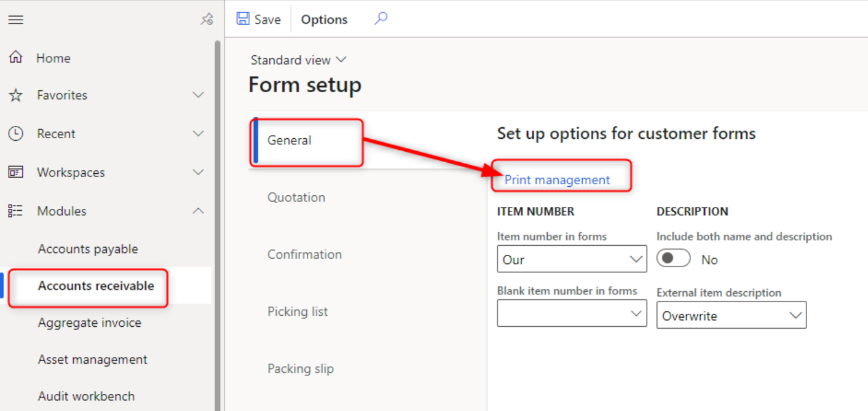
Task: Click the Modules label in navigation
Action: 61,211
